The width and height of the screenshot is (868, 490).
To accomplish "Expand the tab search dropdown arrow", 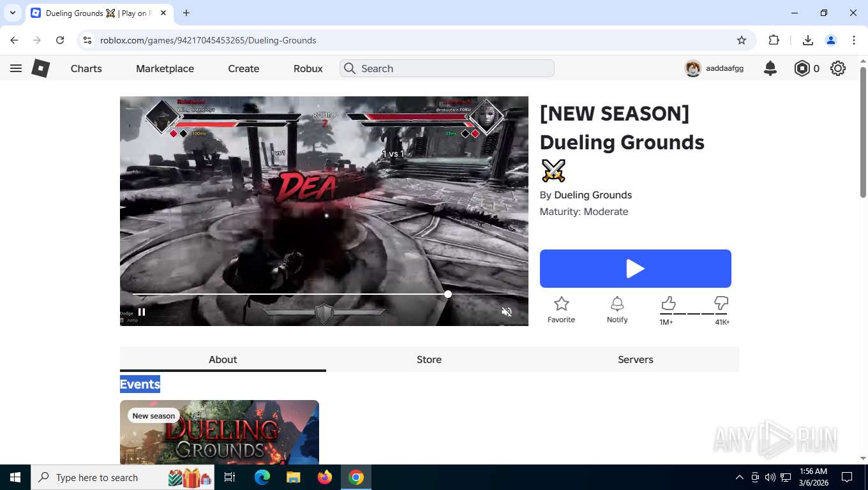I will [x=12, y=13].
